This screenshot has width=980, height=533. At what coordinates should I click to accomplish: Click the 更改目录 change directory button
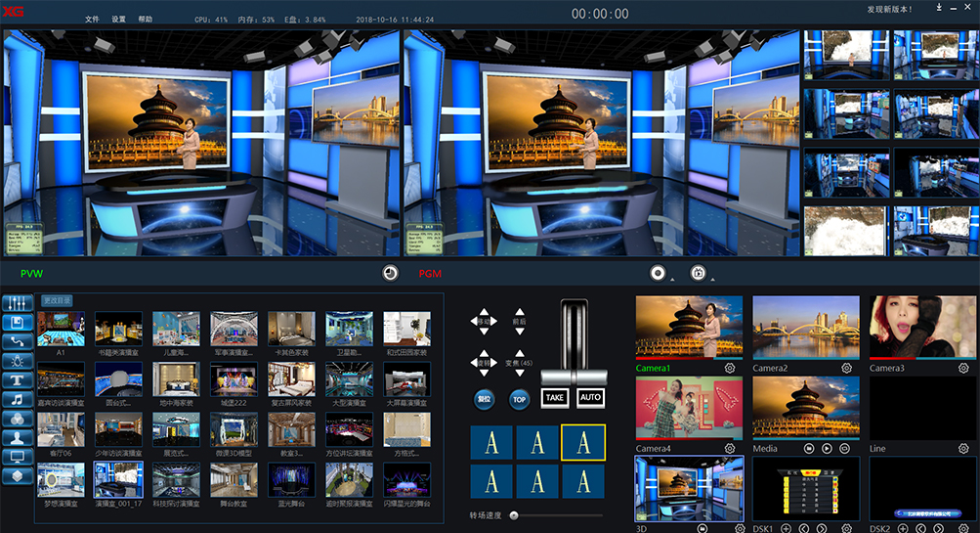(x=56, y=300)
